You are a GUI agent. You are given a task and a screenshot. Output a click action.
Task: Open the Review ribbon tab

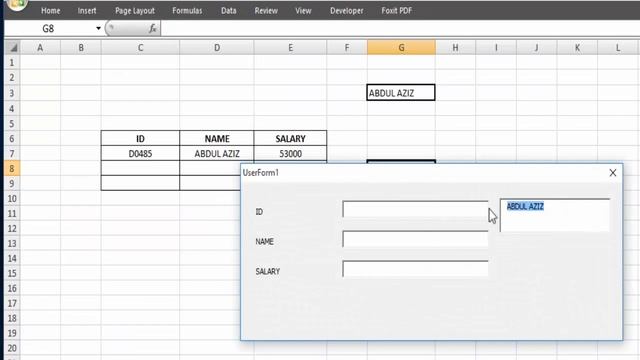coord(266,11)
